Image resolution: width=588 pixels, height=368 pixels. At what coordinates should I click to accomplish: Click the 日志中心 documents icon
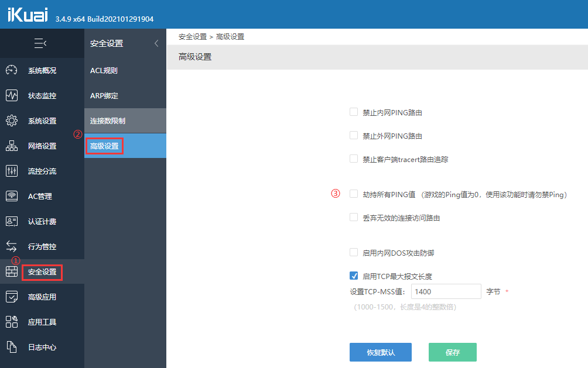point(12,347)
